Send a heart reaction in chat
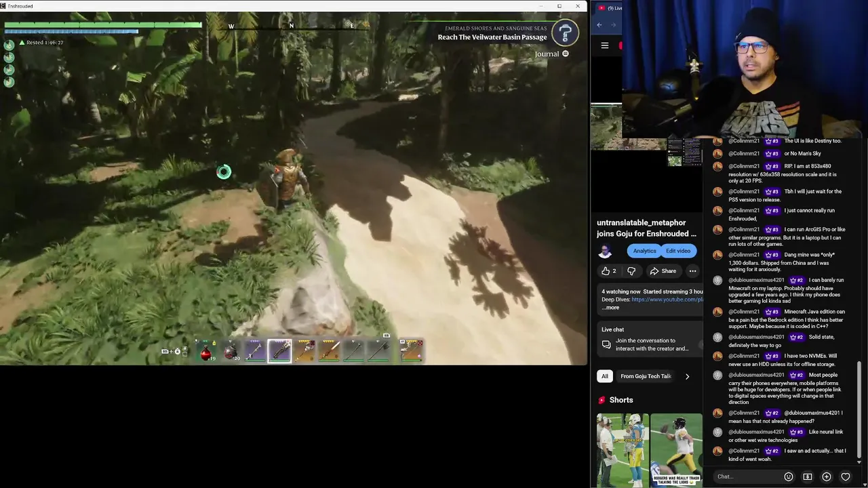Image resolution: width=868 pixels, height=488 pixels. 845,476
